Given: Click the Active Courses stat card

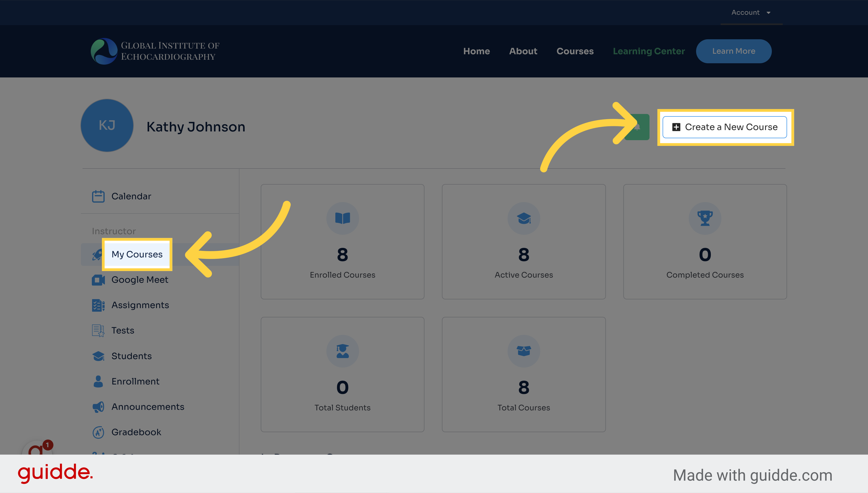Looking at the screenshot, I should click(524, 242).
